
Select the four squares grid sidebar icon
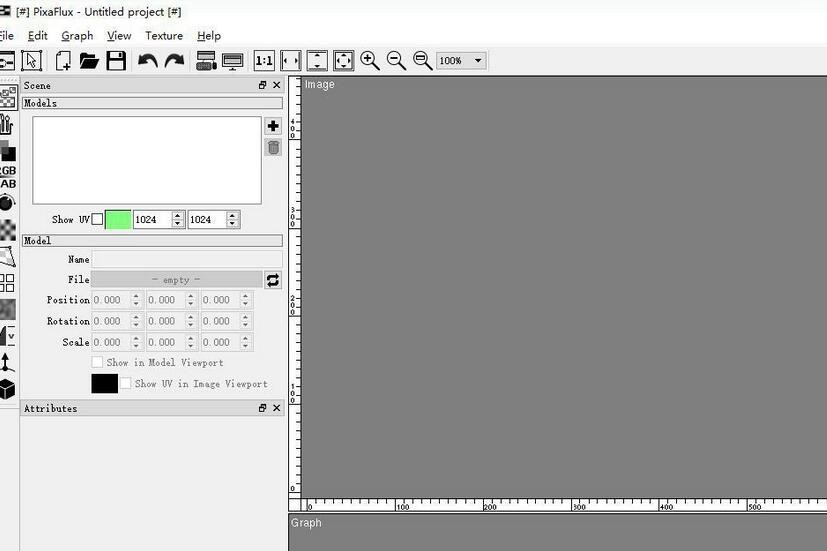click(7, 283)
